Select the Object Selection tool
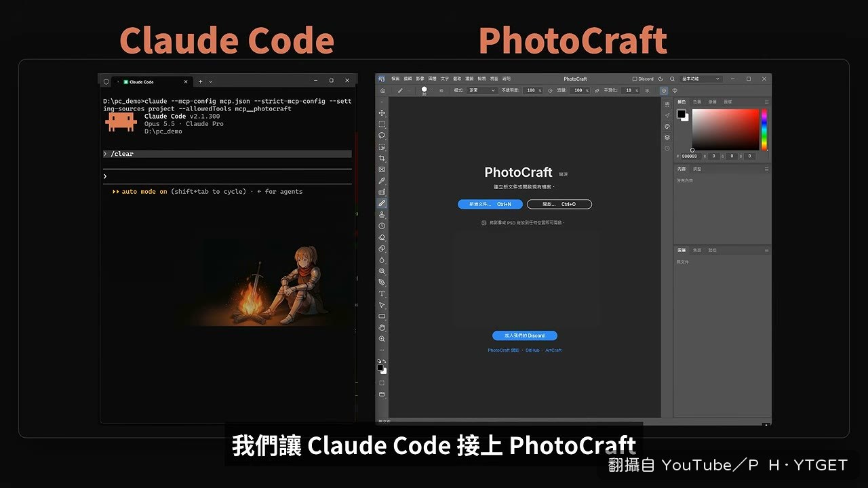The image size is (868, 488). tap(382, 147)
